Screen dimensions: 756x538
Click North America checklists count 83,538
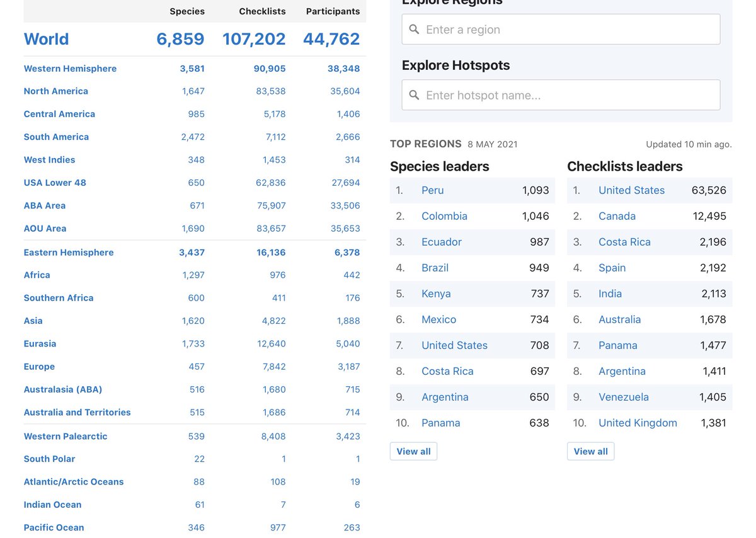(271, 91)
